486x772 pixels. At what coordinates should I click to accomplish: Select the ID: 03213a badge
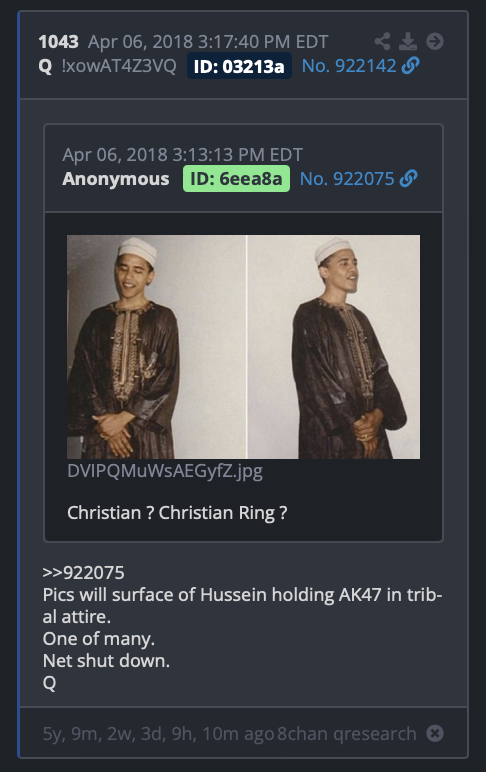tap(239, 66)
